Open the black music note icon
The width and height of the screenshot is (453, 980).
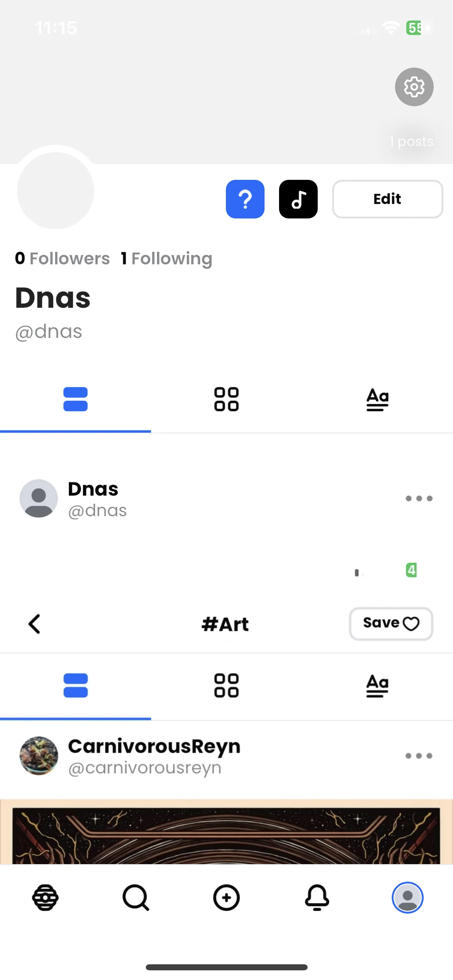coord(298,199)
